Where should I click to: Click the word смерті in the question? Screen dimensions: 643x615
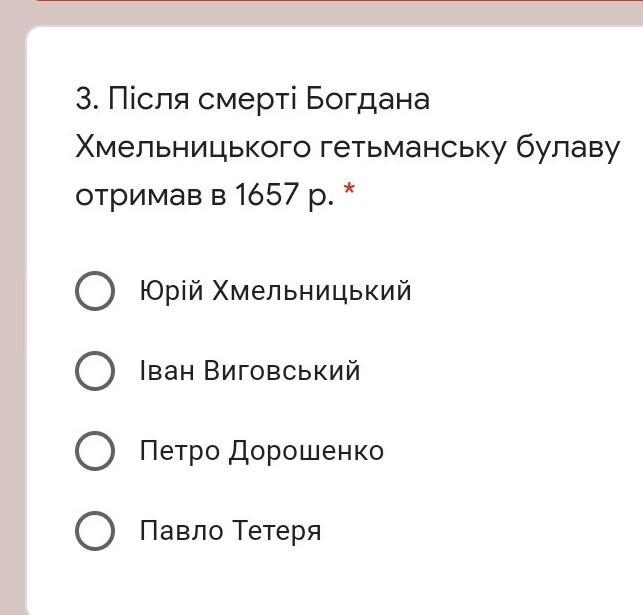coord(247,100)
